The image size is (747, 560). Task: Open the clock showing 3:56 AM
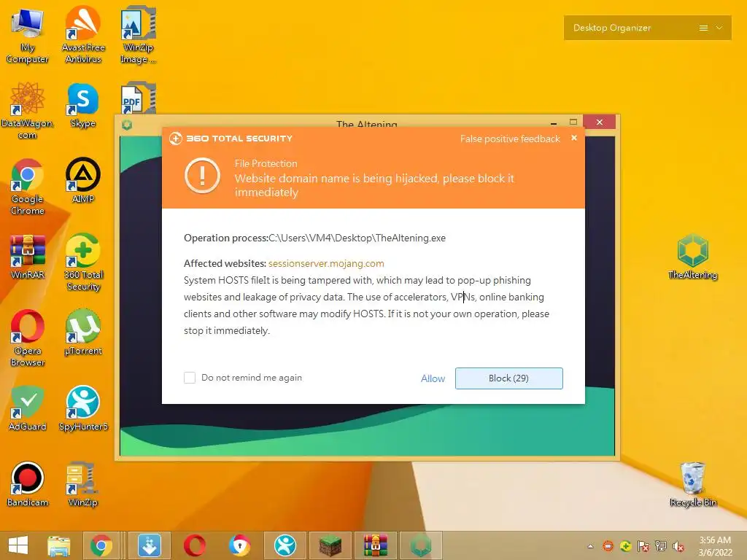715,546
